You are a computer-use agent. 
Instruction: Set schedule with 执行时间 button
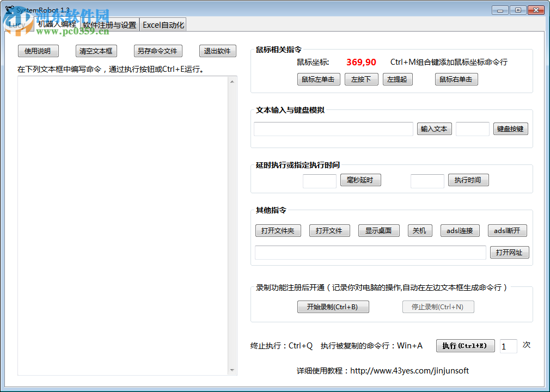[468, 180]
